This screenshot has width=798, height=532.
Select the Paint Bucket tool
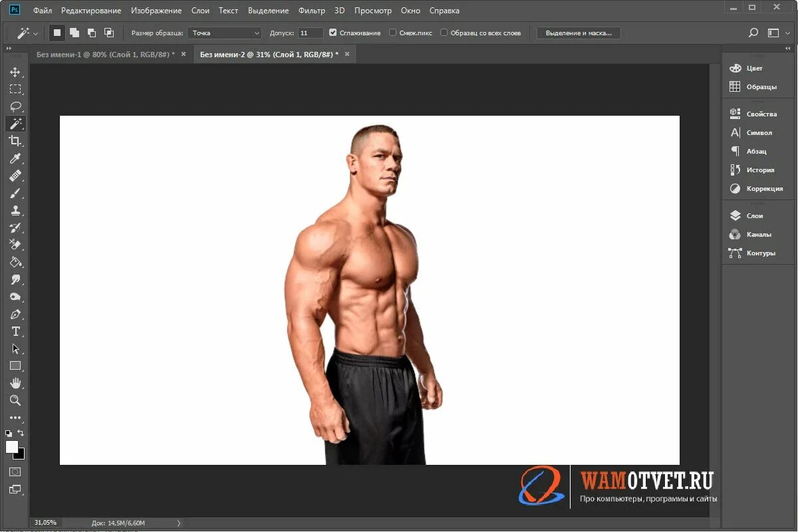pyautogui.click(x=15, y=262)
